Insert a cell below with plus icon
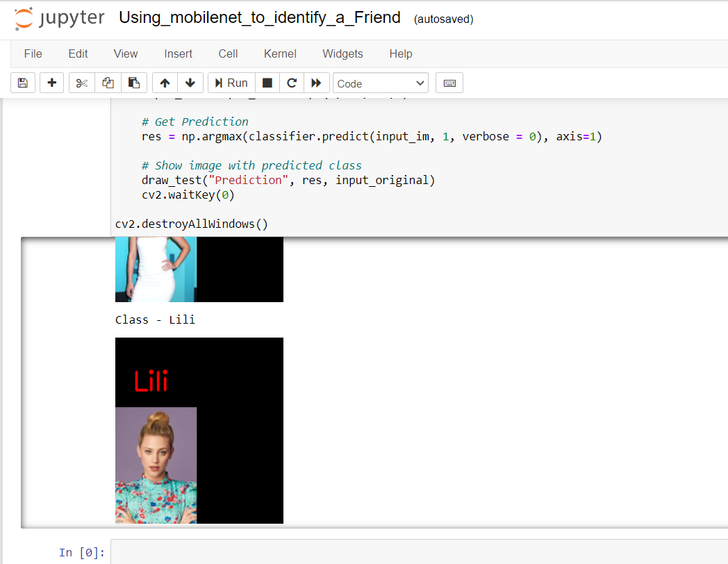Image resolution: width=728 pixels, height=564 pixels. point(51,83)
